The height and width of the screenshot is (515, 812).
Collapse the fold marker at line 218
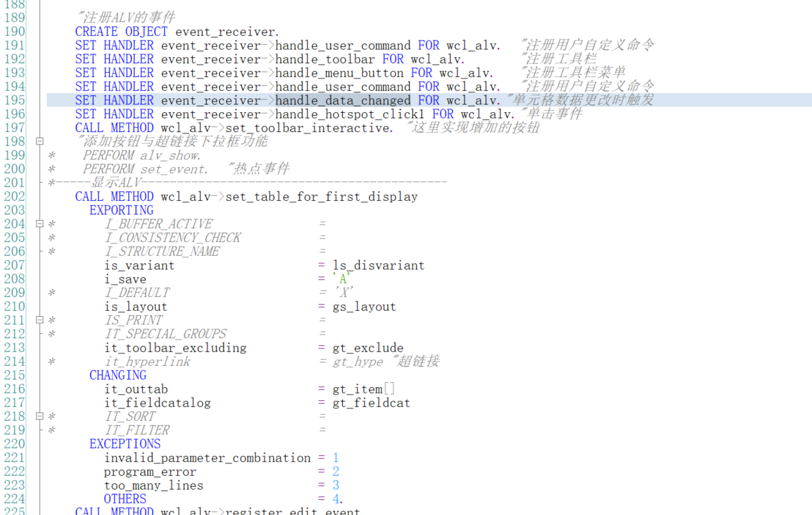[x=39, y=416]
